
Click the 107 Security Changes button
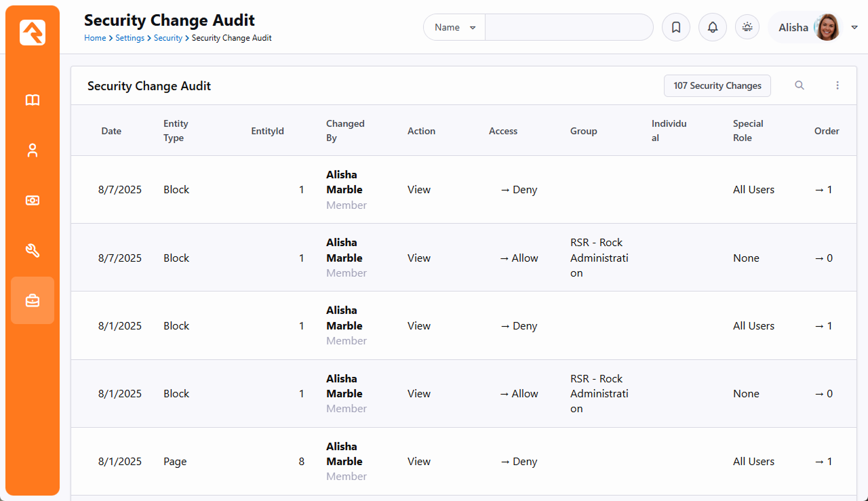point(717,85)
